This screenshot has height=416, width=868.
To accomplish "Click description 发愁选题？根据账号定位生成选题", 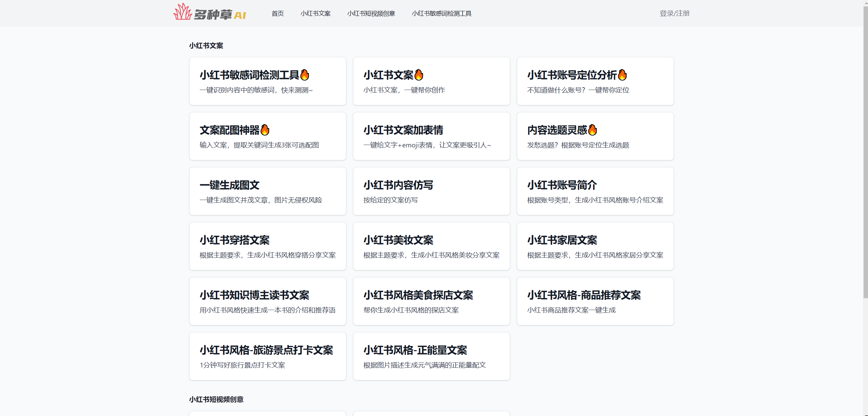I will [x=578, y=145].
